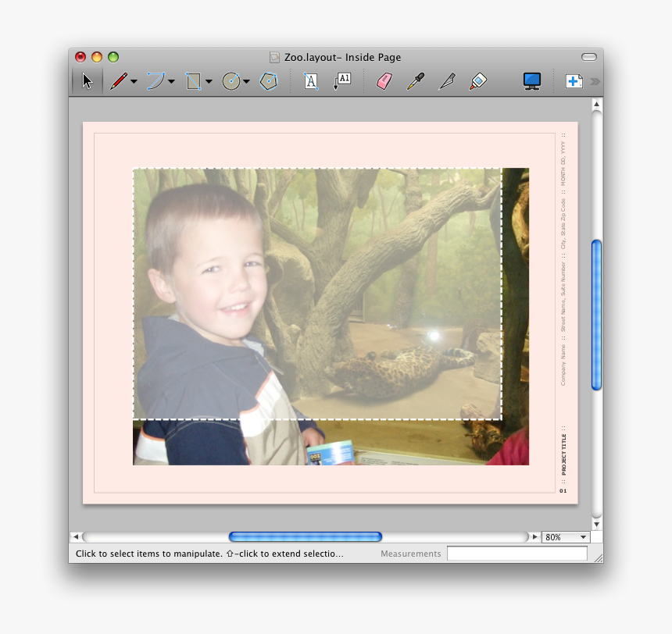Click the Street Name, Suite Number vertical text

click(x=563, y=297)
